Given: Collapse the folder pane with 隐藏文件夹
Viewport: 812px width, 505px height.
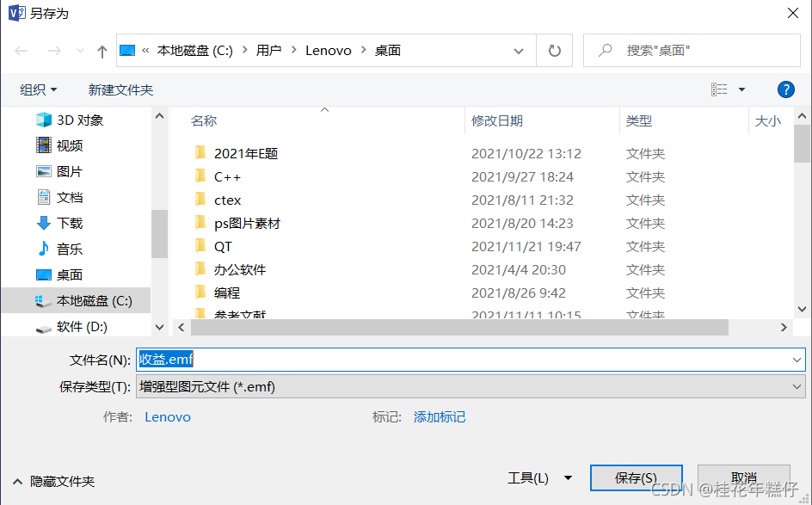Looking at the screenshot, I should click(x=53, y=482).
